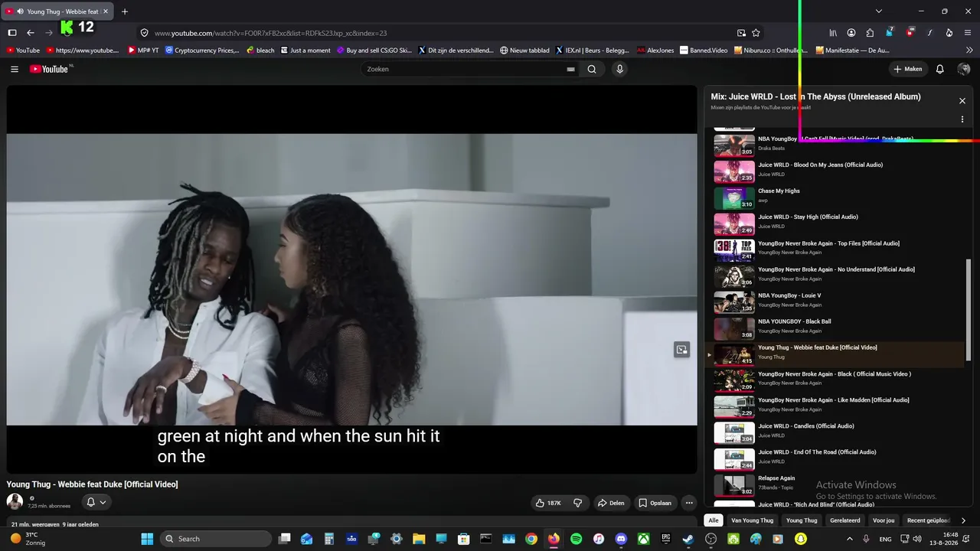Open the browser application hamburger menu
Viewport: 980px width, 551px height.
click(x=968, y=33)
